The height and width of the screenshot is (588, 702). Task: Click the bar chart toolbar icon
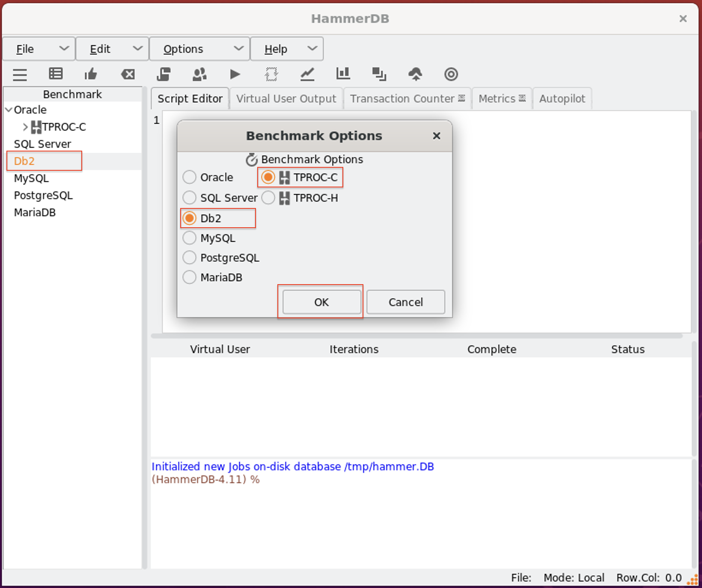343,74
